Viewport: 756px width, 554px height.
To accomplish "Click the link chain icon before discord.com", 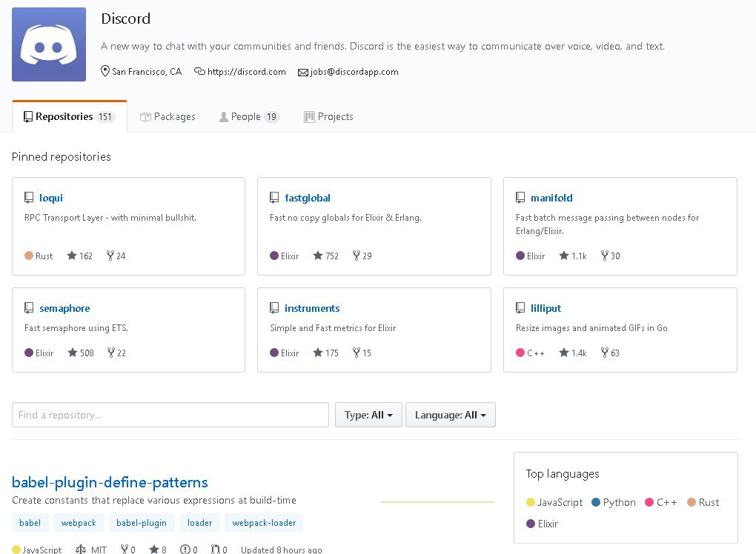I will coord(199,71).
